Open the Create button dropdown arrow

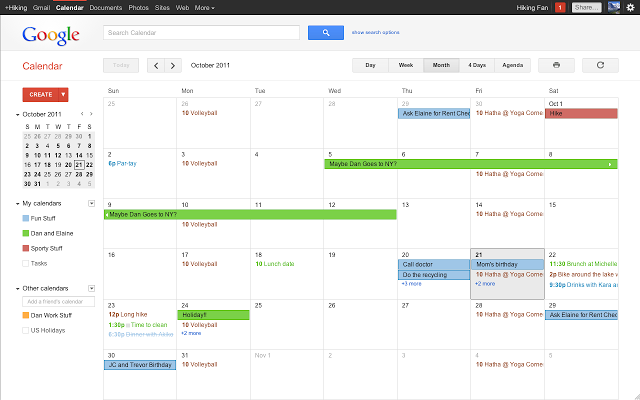click(x=64, y=94)
